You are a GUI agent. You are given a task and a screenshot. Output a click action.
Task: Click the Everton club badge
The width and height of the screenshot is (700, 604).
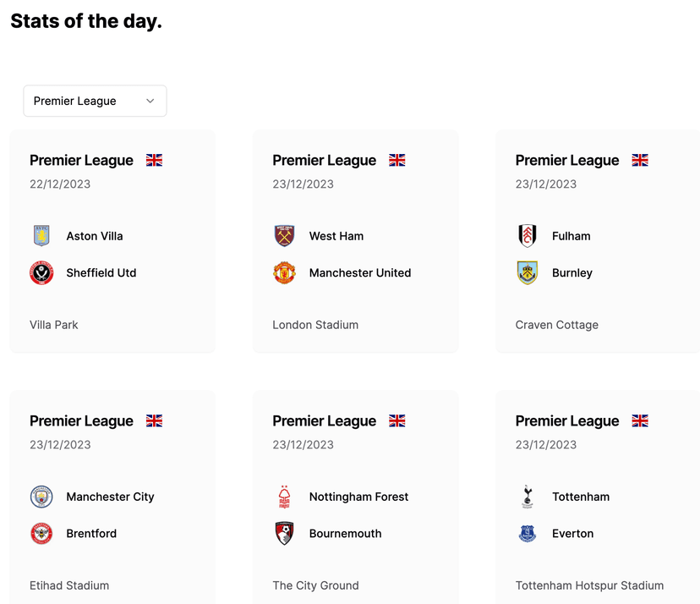pyautogui.click(x=528, y=534)
